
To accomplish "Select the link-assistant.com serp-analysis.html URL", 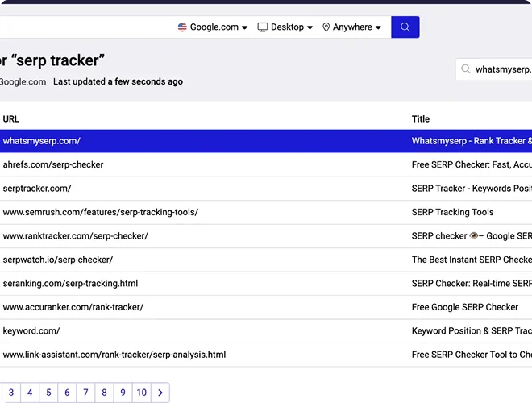I will pos(114,355).
